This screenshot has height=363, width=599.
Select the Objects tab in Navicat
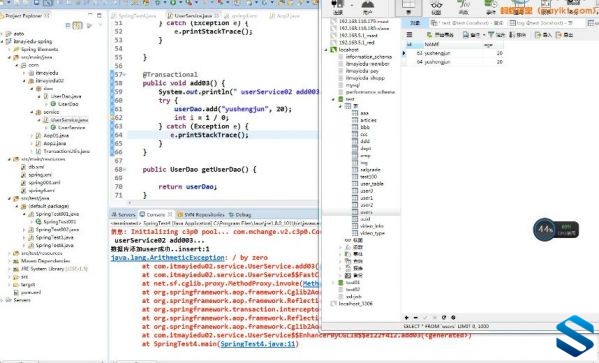pos(414,23)
